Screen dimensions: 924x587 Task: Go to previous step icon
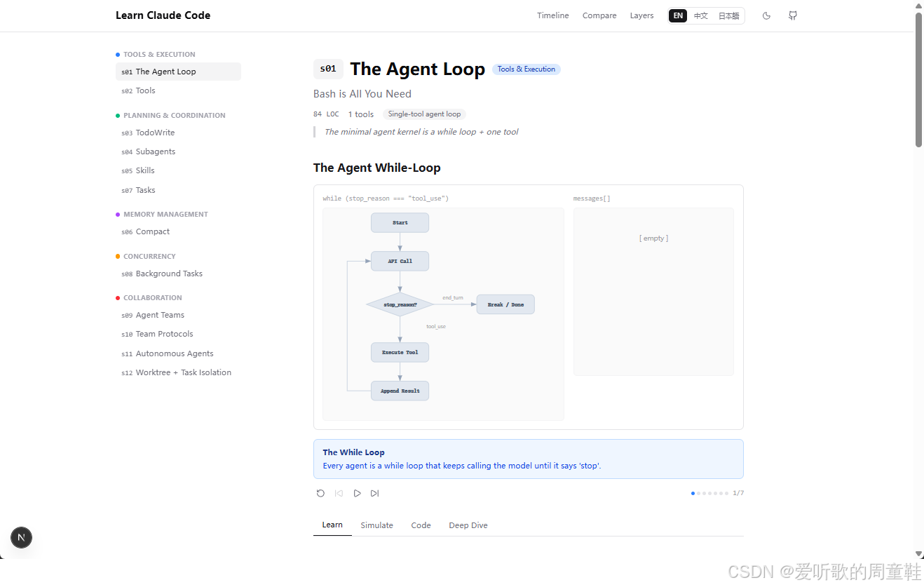click(x=339, y=493)
